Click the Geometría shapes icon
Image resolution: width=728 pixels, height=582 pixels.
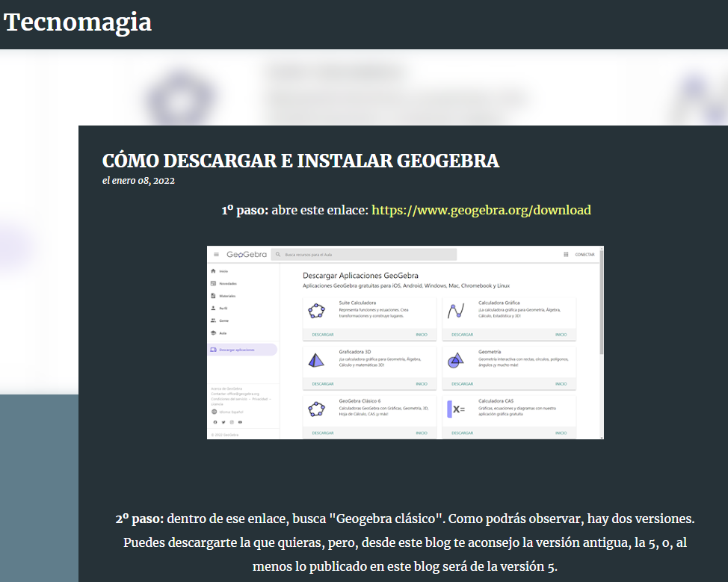click(x=455, y=360)
